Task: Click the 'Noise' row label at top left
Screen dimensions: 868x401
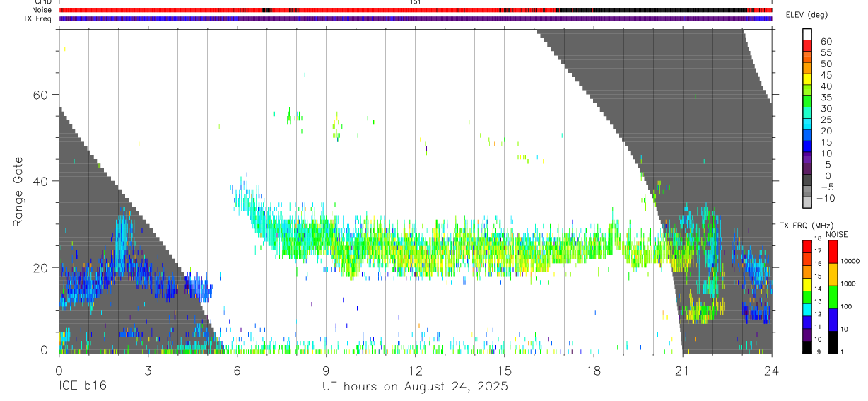Action: 42,10
